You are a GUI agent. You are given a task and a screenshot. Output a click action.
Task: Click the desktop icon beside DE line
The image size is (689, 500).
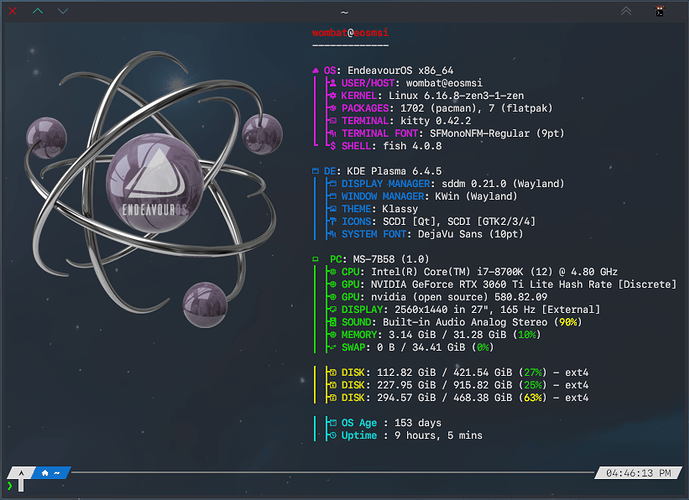tap(317, 171)
